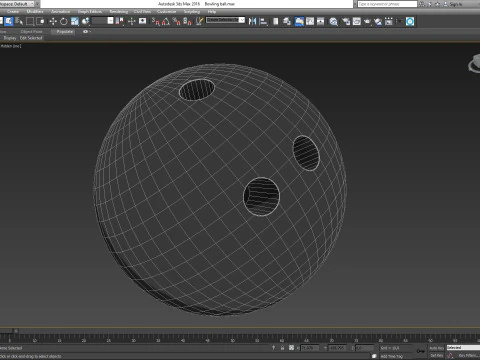Open the Create menu
480x360 pixels.
pos(13,12)
